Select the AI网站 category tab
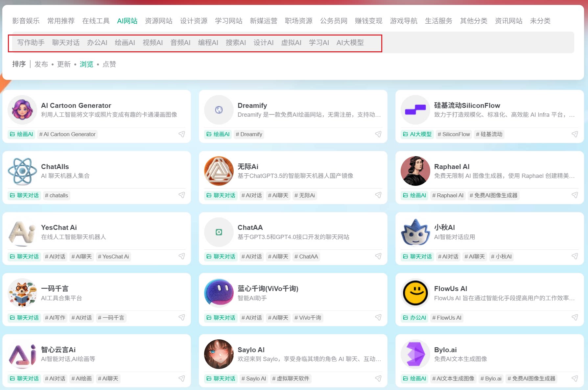588x390 pixels. coord(127,21)
